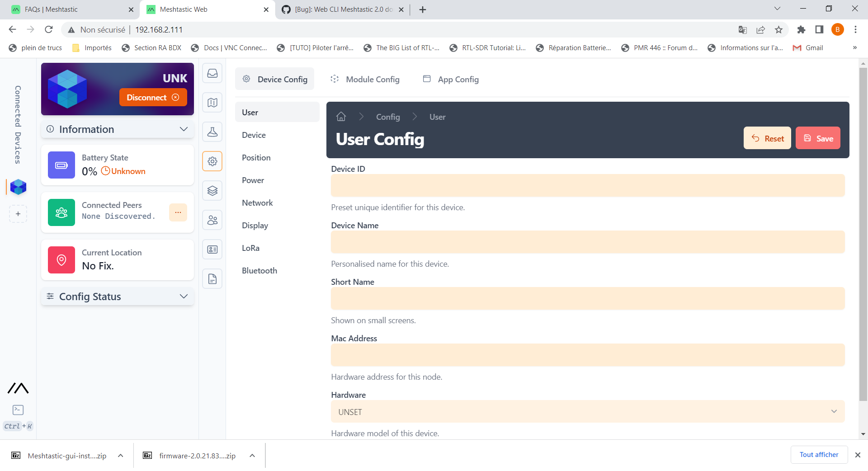
Task: Click the page vertical scrollbar
Action: pos(863,234)
